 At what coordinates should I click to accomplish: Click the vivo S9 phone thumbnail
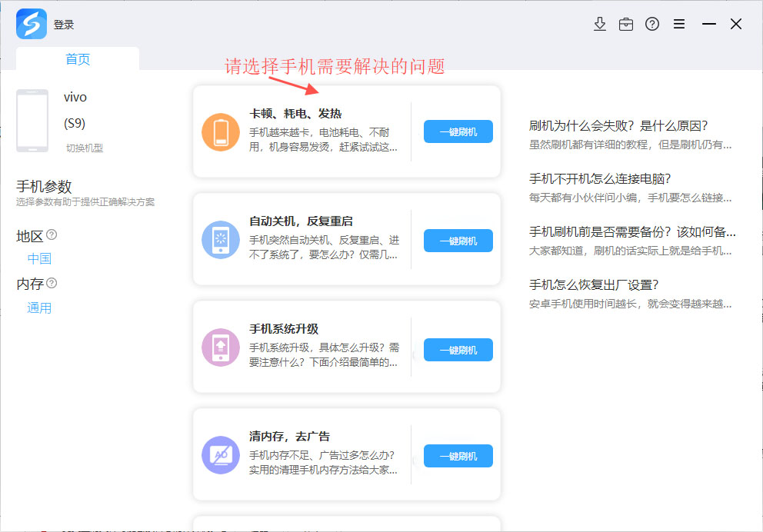coord(32,120)
